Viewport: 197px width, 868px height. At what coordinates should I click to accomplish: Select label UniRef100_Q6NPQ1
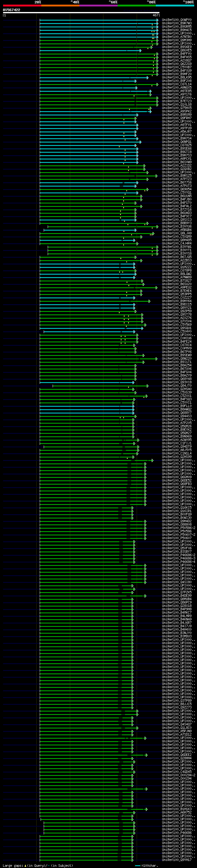click(177, 142)
